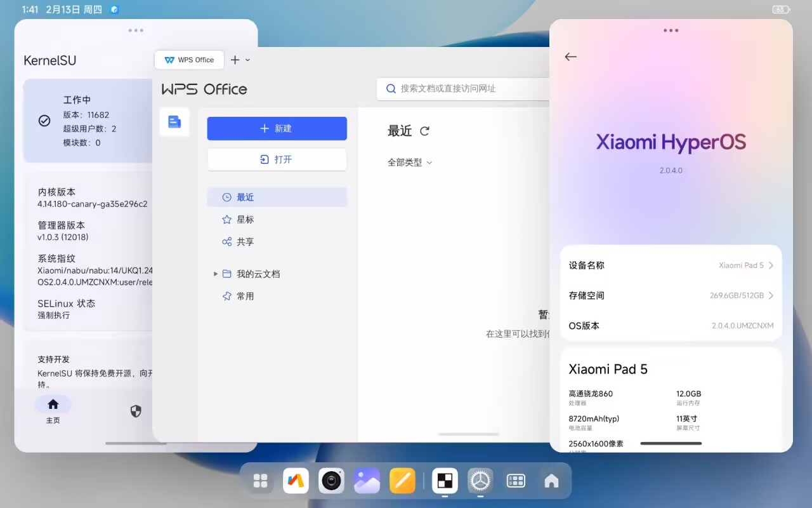This screenshot has width=812, height=508.
Task: Tap the kernel version 4.14.180-canary-ga35e296c2 text
Action: point(93,204)
